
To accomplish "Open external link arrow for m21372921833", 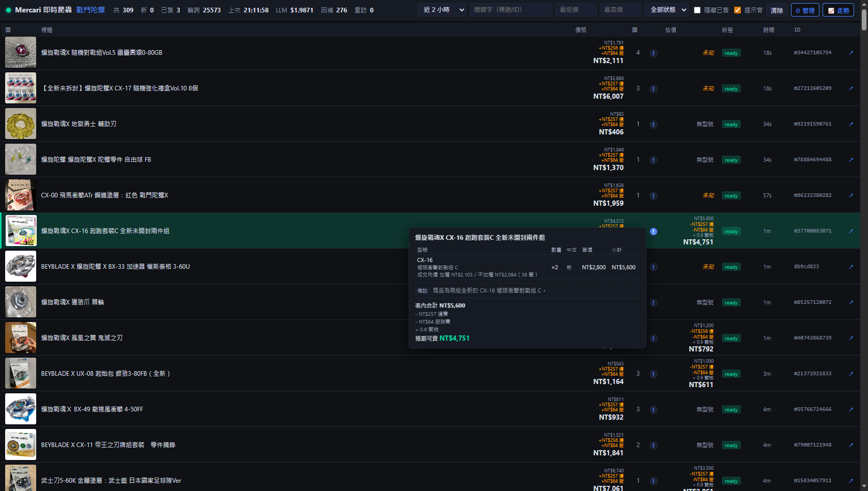I will tap(851, 374).
